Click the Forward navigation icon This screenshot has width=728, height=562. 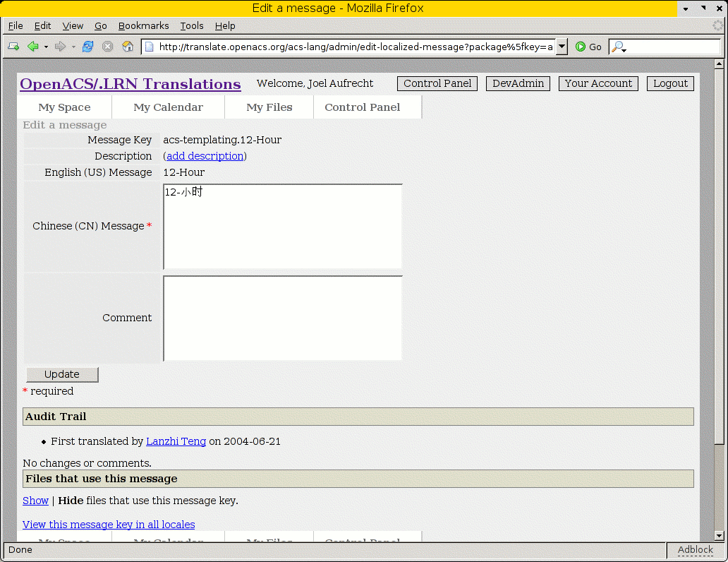pos(61,47)
